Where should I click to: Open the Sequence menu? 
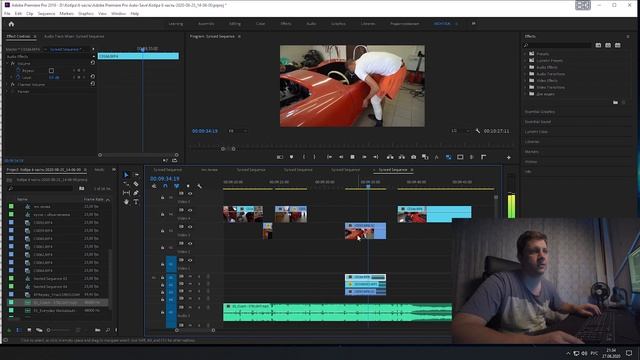[46, 13]
